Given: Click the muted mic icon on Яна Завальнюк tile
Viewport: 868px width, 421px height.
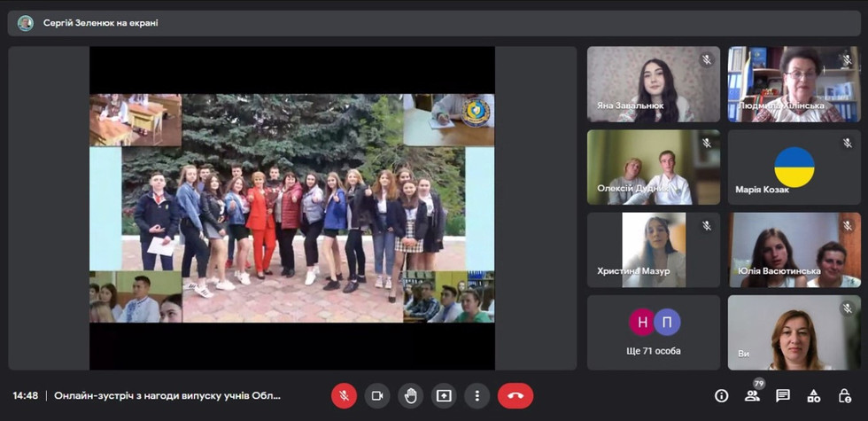Looking at the screenshot, I should point(707,60).
